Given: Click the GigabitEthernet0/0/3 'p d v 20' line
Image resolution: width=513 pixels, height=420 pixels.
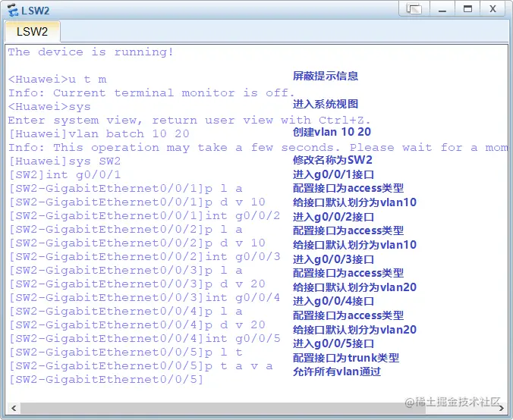Looking at the screenshot, I should 137,284.
